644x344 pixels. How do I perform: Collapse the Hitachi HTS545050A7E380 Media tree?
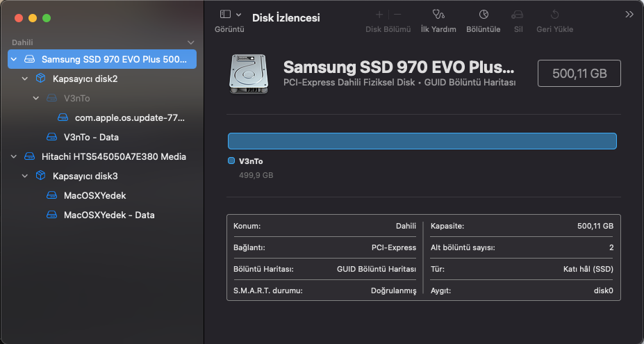(x=15, y=157)
